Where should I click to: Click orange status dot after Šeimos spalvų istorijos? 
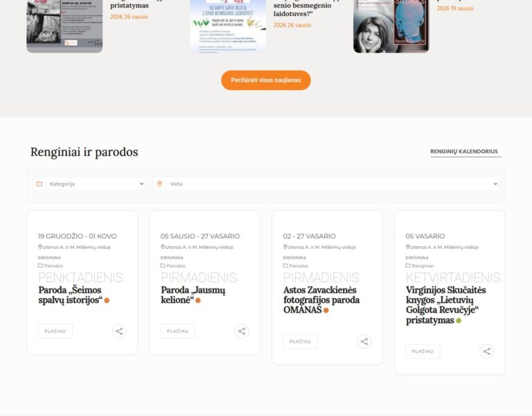107,300
